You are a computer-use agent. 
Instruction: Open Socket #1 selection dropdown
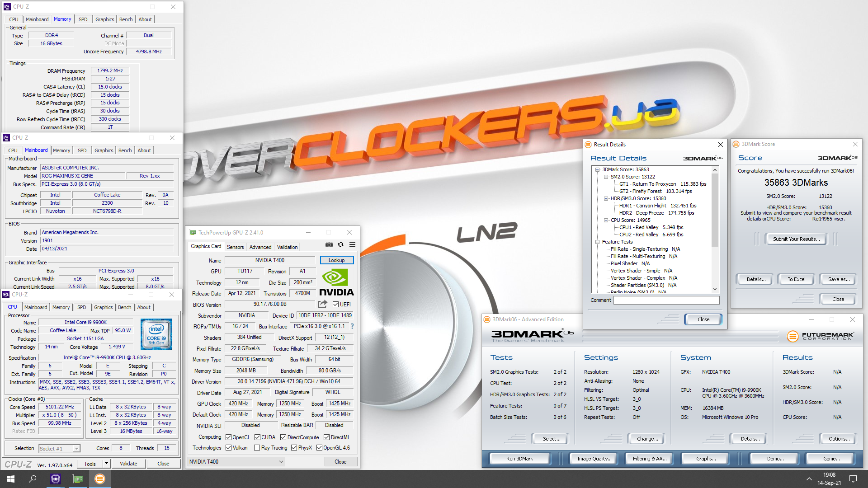(59, 449)
